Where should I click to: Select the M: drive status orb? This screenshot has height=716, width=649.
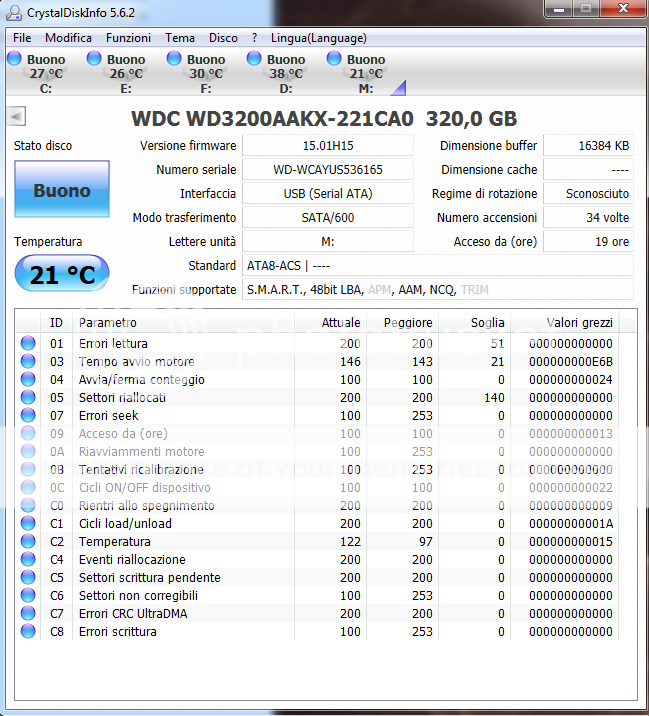pyautogui.click(x=335, y=59)
